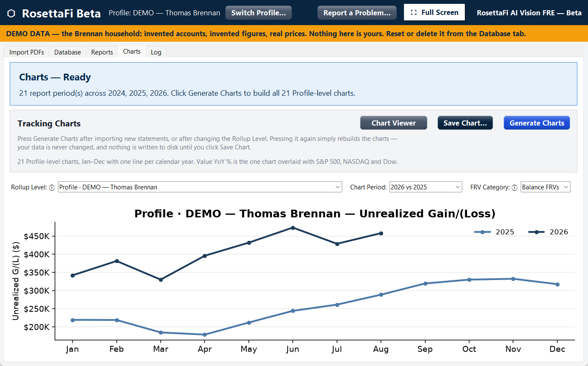The image size is (588, 366).
Task: Click the RosettaFi hexagon logo icon
Action: click(12, 13)
